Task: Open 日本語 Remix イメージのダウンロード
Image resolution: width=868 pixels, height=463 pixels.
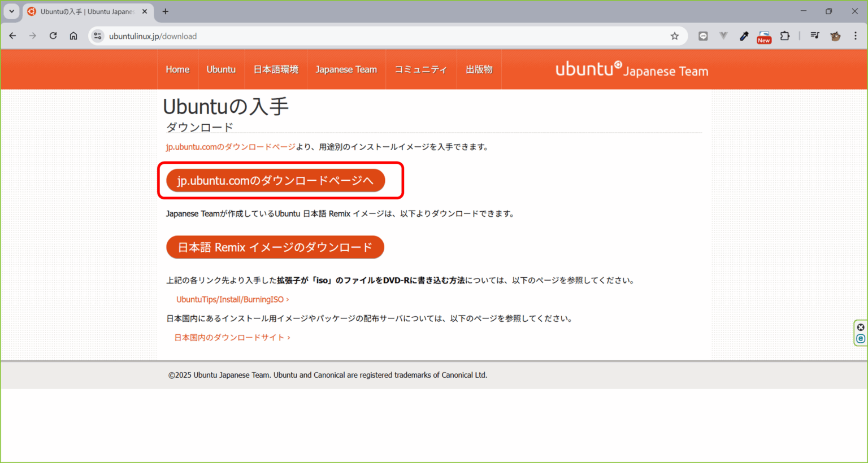Action: click(275, 247)
